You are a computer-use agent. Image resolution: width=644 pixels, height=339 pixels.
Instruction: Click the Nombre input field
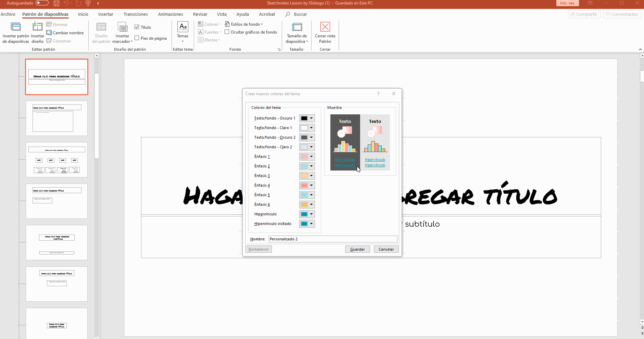tap(333, 239)
